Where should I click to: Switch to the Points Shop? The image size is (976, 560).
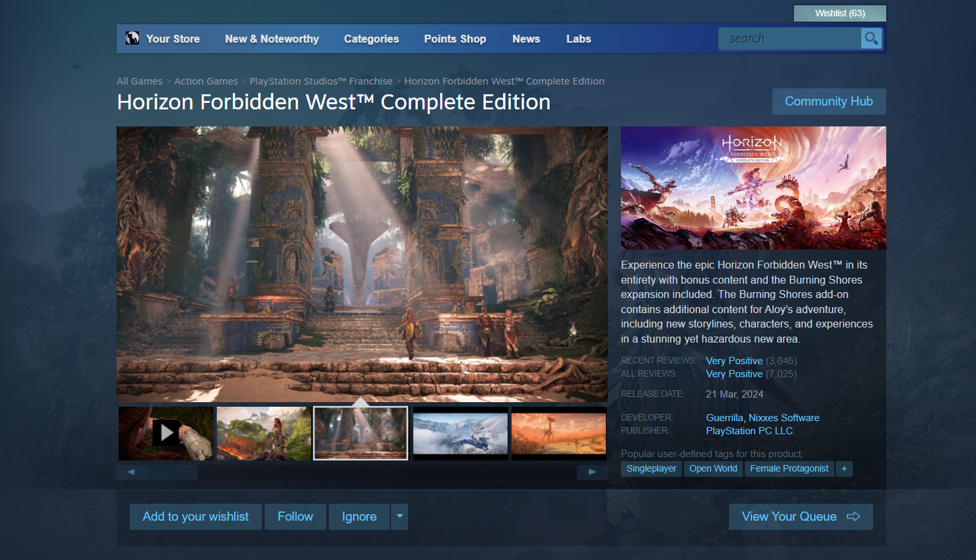(455, 39)
